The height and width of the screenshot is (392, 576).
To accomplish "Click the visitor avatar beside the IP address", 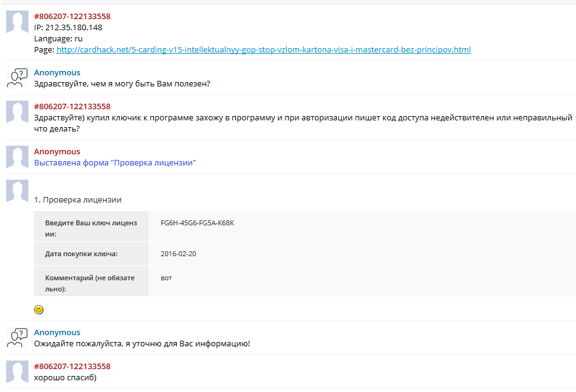I will 17,22.
